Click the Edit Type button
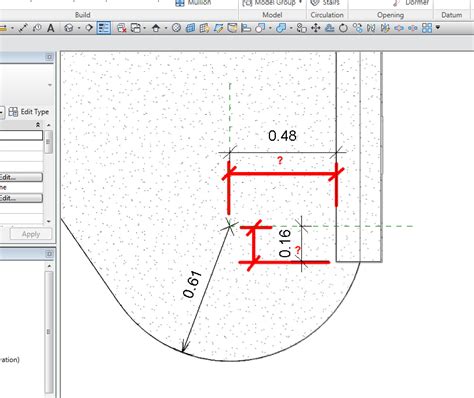 click(x=29, y=112)
